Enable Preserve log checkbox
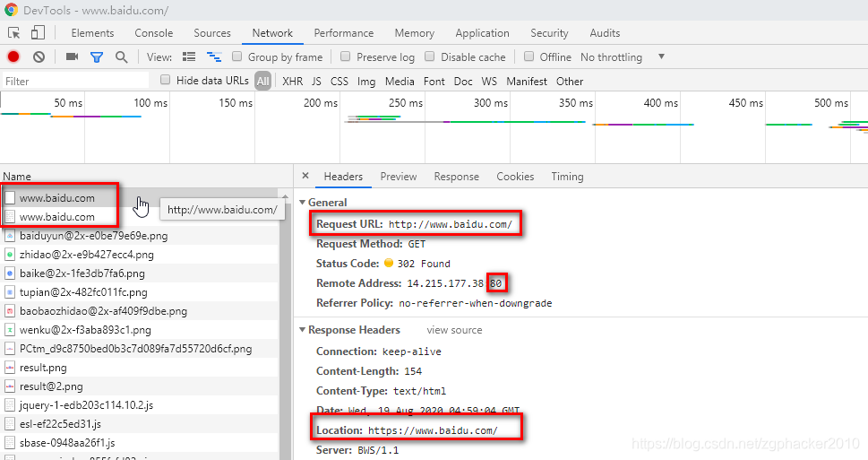Viewport: 868px width, 460px height. [346, 56]
